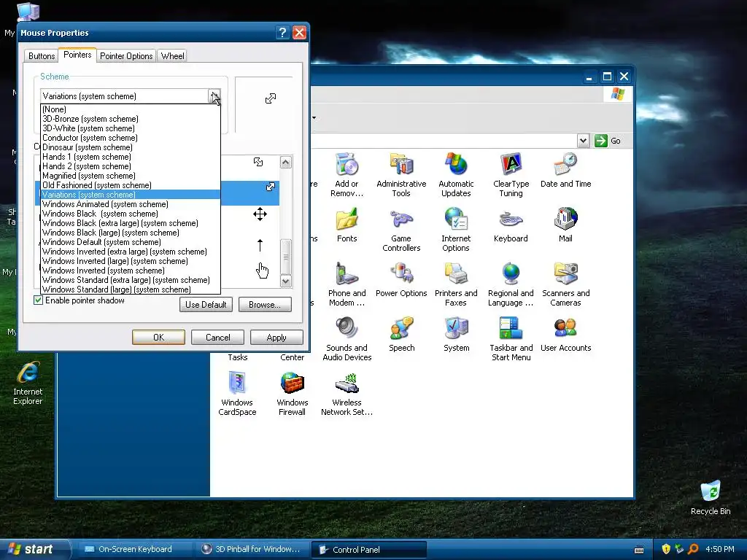This screenshot has height=560, width=747.
Task: Choose Conductor system scheme
Action: pos(130,138)
